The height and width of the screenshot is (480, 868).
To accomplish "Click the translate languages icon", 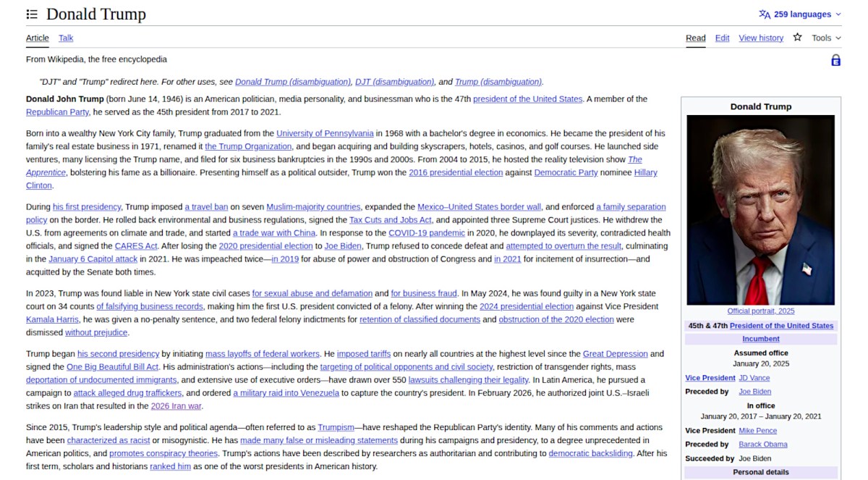I will 765,14.
